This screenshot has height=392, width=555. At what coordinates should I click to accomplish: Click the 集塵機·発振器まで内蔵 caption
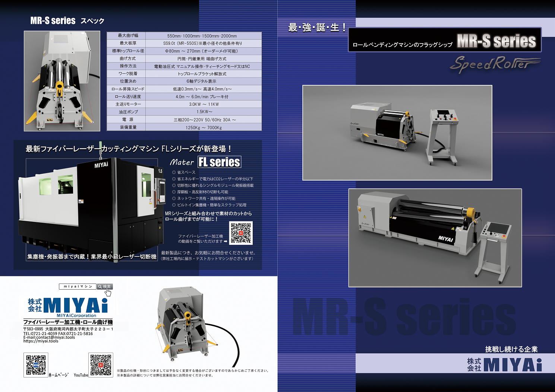pos(92,256)
